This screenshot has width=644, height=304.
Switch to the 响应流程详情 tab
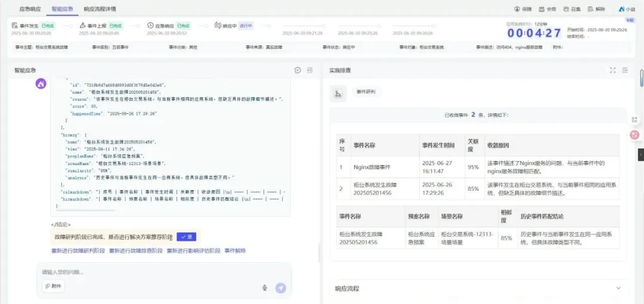(x=100, y=10)
